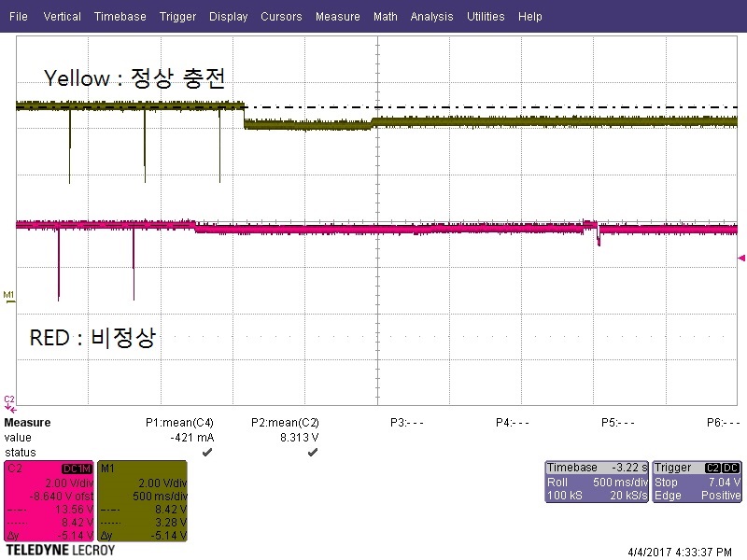Open the Analysis menu

(x=431, y=16)
